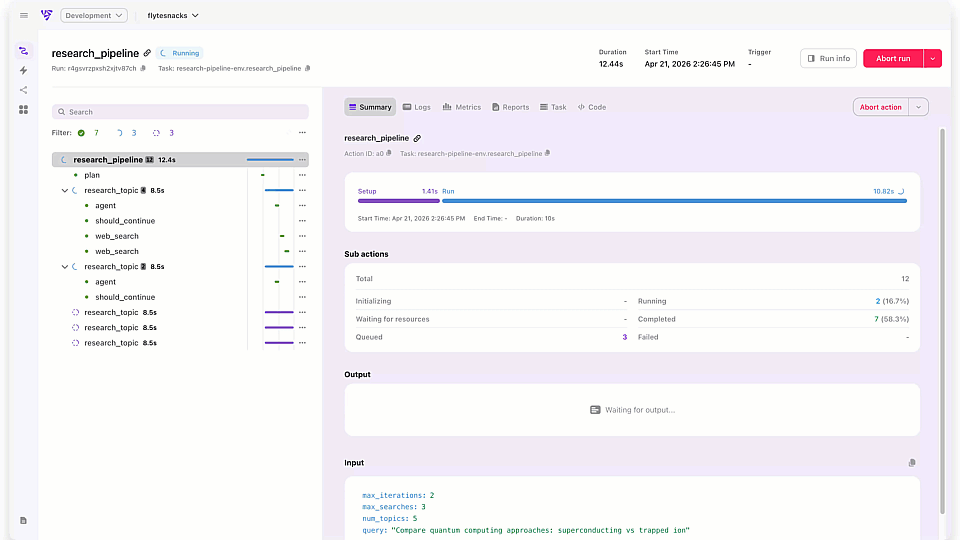
Task: Click the Running status badge
Action: 180,53
